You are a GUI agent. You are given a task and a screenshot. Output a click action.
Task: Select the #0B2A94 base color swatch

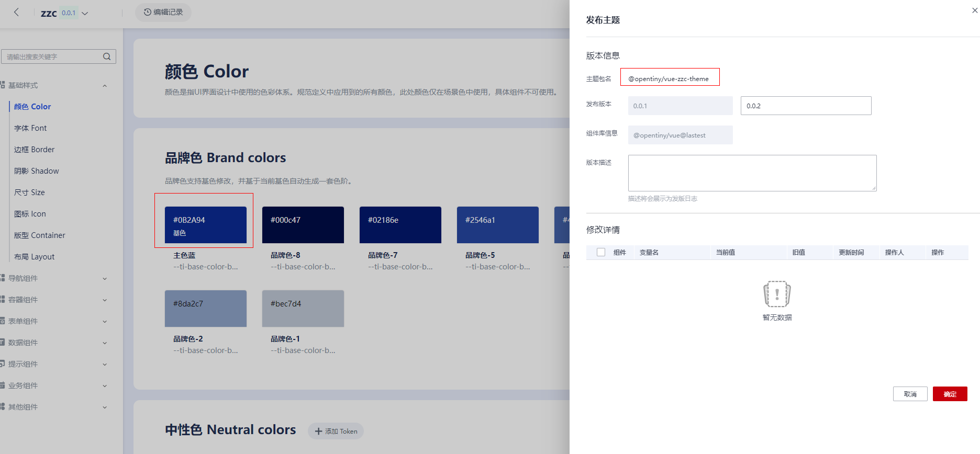(x=206, y=225)
